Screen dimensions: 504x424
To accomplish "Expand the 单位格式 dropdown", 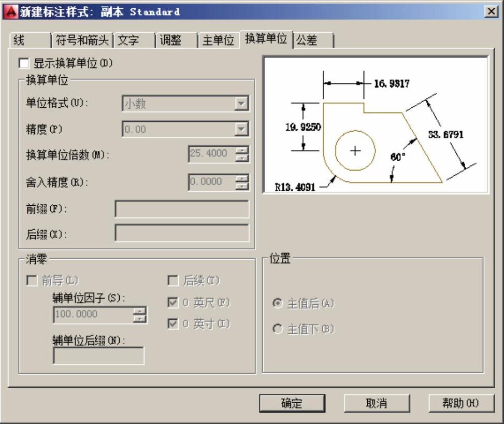I will click(x=241, y=104).
